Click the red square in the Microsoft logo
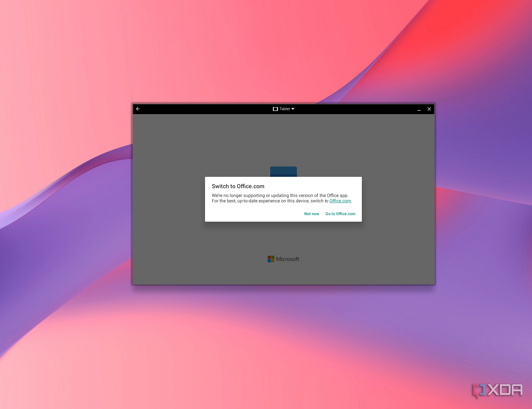The height and width of the screenshot is (409, 532). [x=270, y=257]
